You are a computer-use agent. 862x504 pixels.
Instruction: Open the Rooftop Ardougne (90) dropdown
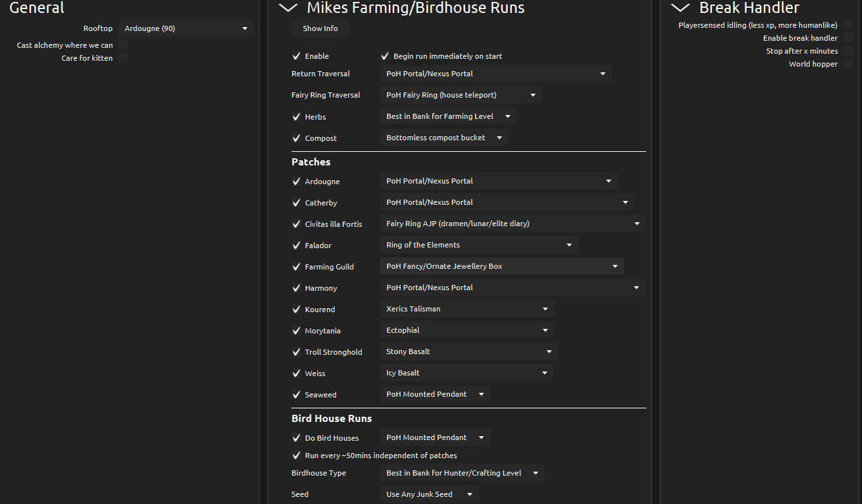(186, 28)
